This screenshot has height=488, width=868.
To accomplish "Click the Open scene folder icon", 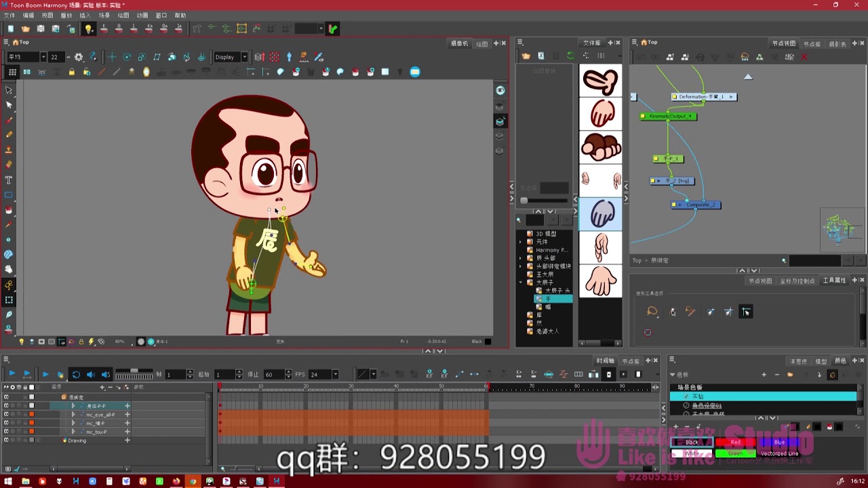I will 26,28.
